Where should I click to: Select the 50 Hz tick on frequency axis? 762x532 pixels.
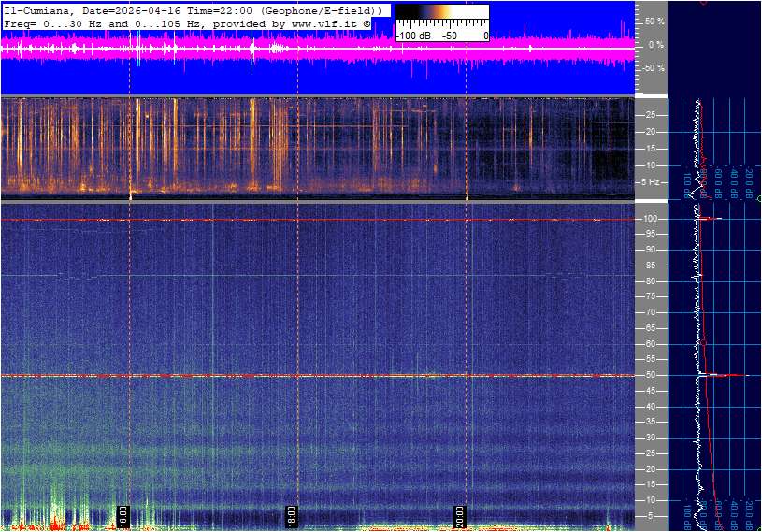tap(651, 375)
